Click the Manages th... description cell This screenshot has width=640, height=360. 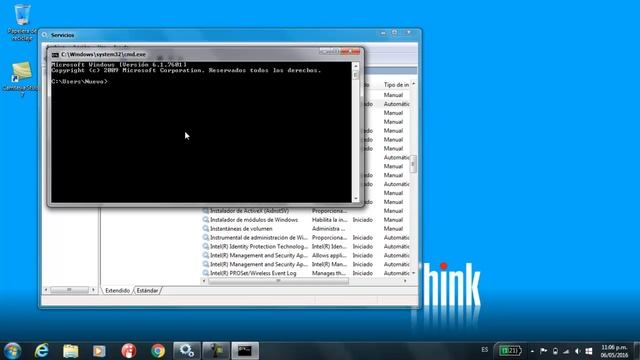[329, 273]
